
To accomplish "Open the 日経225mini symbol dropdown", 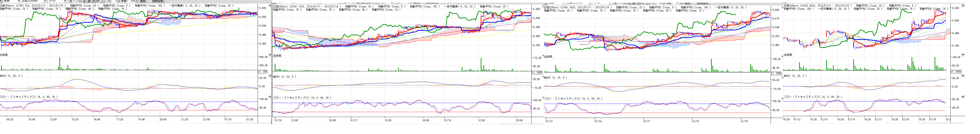I will (44, 1).
